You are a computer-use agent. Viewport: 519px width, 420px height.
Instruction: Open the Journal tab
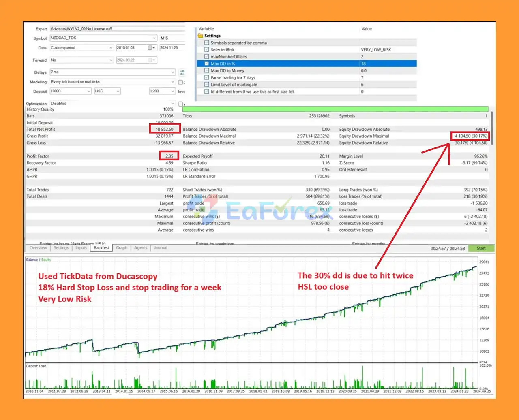pos(161,248)
